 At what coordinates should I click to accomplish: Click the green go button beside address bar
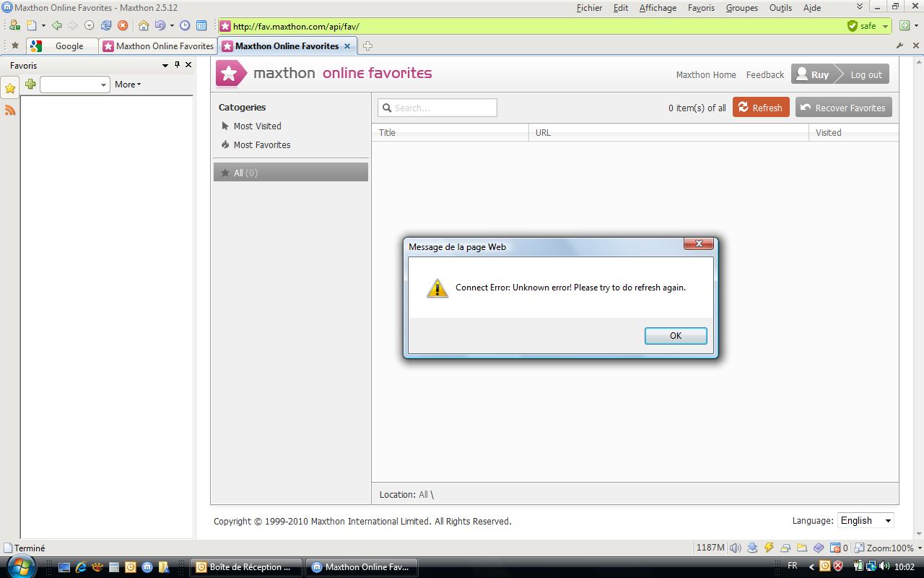(x=905, y=26)
